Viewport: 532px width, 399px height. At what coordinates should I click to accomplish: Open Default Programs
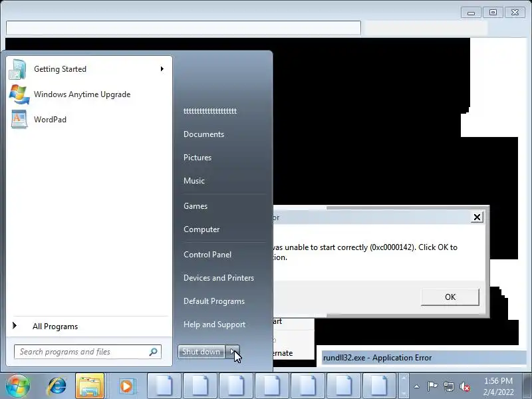coord(214,301)
